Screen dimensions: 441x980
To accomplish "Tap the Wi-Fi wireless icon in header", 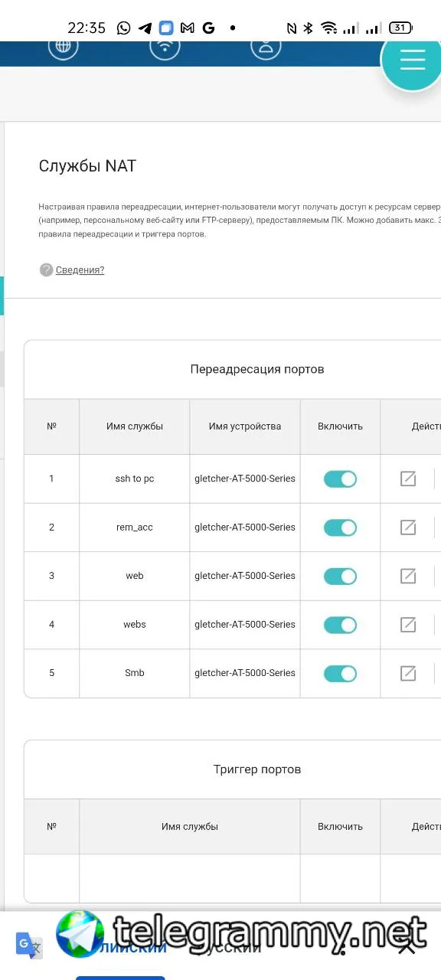I will [x=165, y=47].
